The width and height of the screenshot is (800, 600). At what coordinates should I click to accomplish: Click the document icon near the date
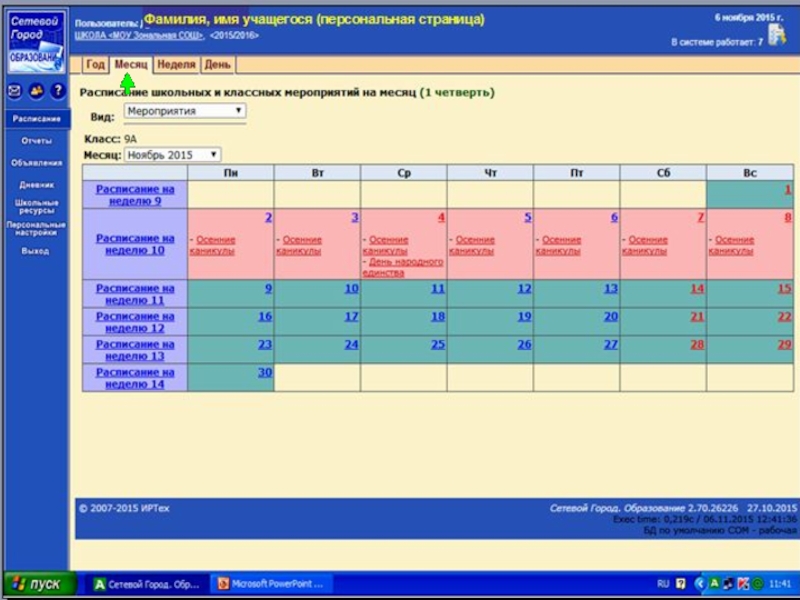tap(776, 34)
